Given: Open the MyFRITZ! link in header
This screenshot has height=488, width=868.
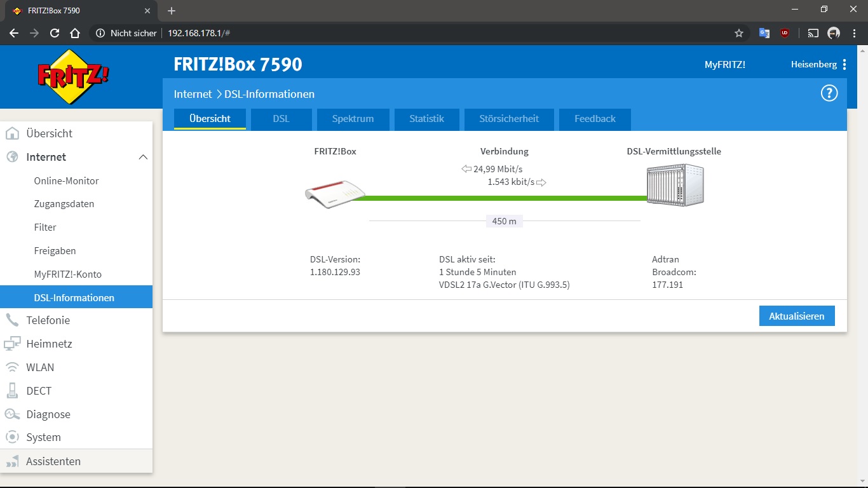Looking at the screenshot, I should 725,64.
